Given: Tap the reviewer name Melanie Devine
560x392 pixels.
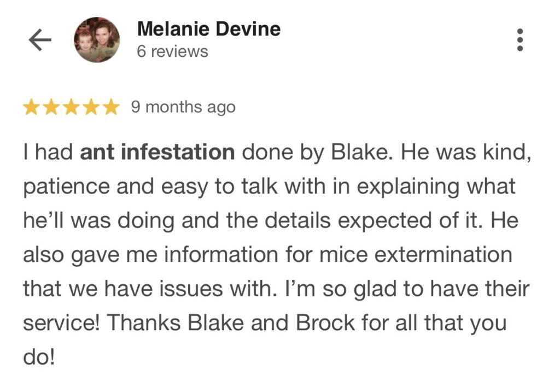Looking at the screenshot, I should (209, 28).
